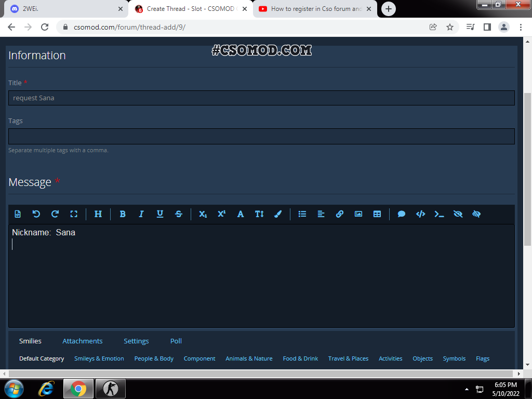This screenshot has height=399, width=532.
Task: Insert an image into the message
Action: pos(358,214)
